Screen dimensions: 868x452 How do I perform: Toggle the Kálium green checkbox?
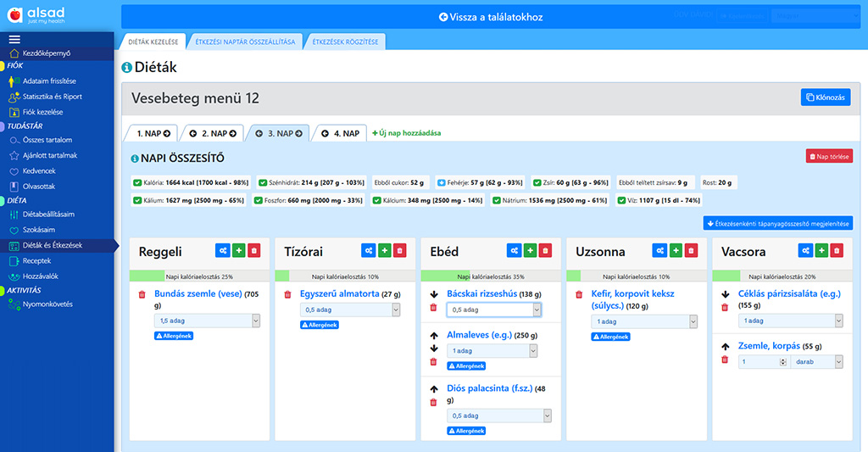coord(137,200)
